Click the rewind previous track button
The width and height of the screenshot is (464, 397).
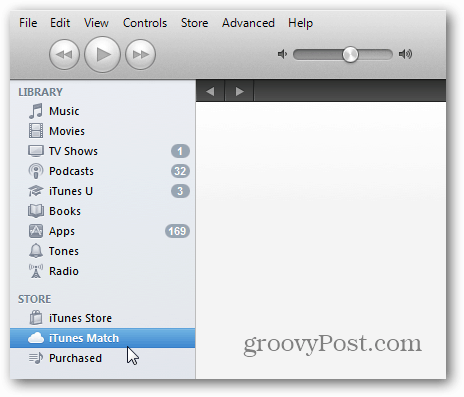(x=64, y=54)
